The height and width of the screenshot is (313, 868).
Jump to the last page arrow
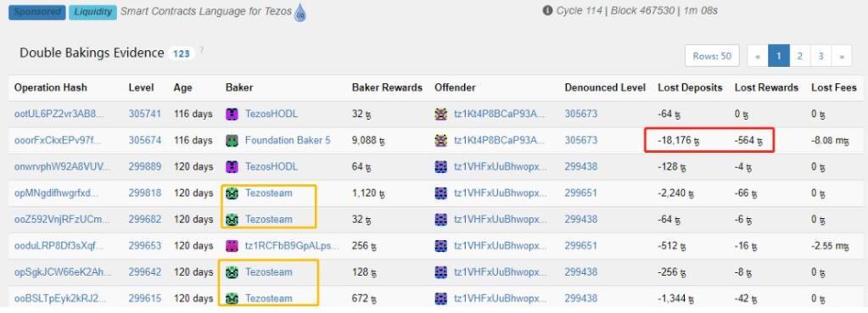pos(842,56)
